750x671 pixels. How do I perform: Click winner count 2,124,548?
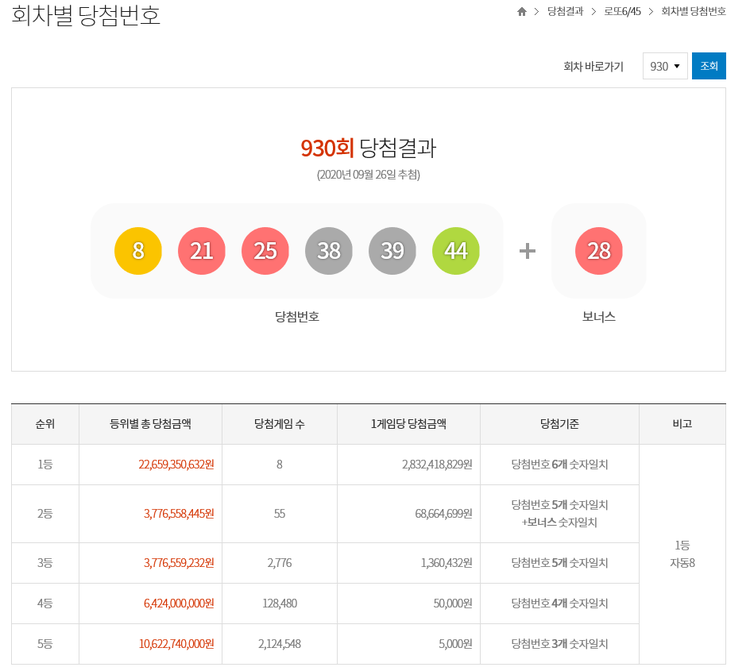[x=279, y=644]
